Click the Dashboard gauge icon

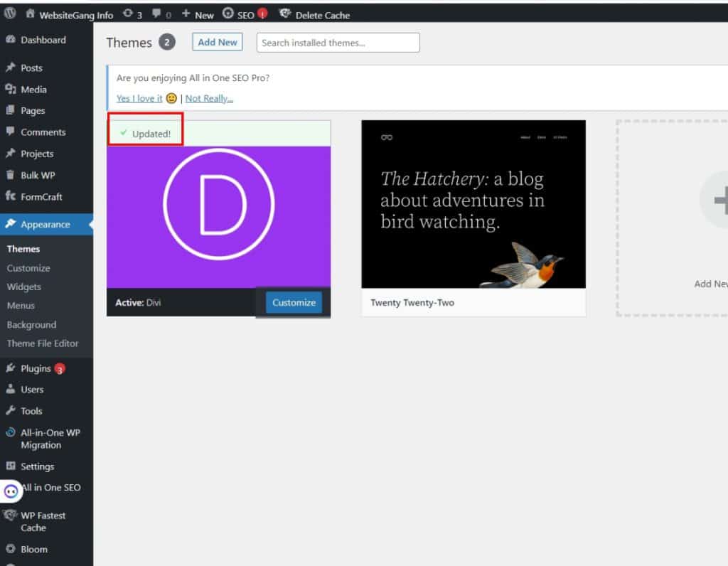coord(10,40)
